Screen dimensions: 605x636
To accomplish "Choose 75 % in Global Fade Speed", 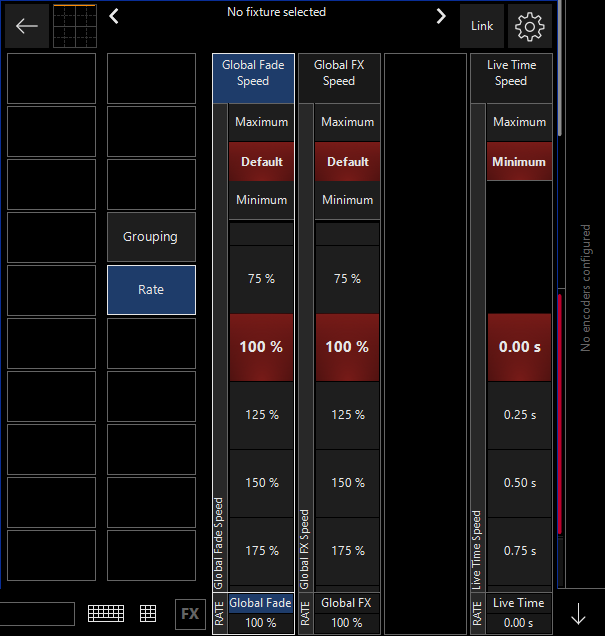I will pos(262,279).
